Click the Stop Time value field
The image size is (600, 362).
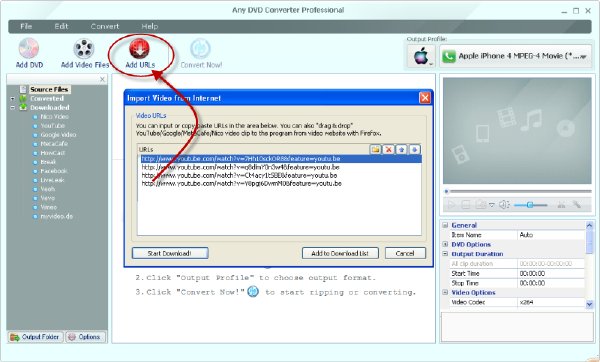click(551, 283)
